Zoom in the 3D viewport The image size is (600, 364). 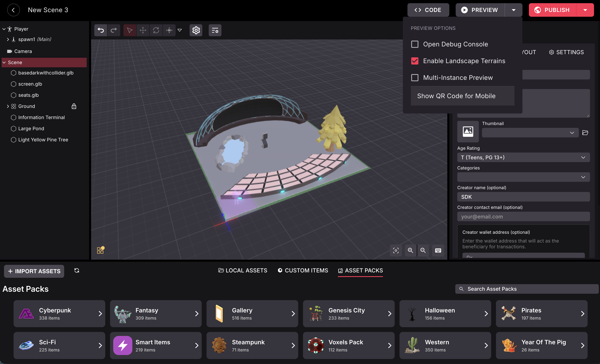[411, 250]
